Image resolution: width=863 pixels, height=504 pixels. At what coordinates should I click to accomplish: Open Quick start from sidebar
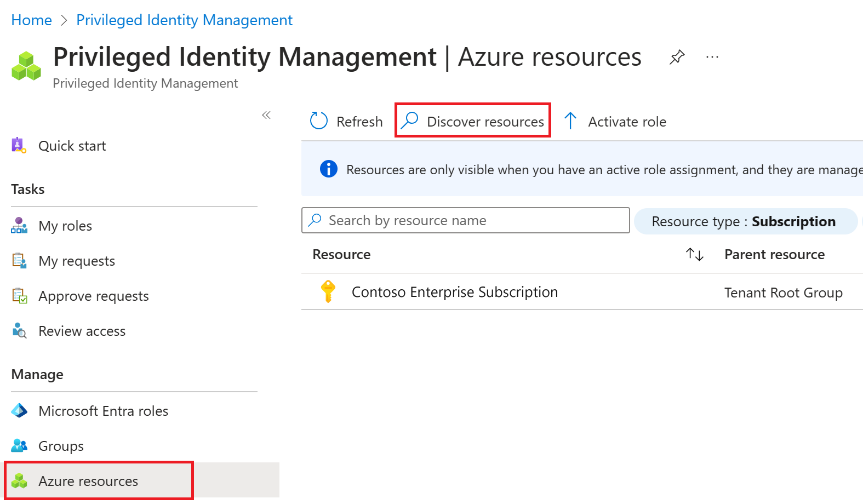[72, 146]
